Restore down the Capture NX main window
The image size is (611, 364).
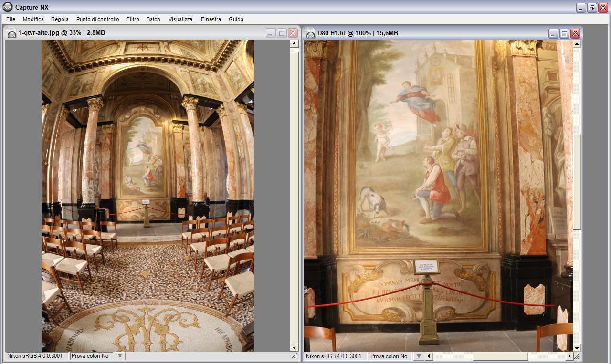pos(592,8)
